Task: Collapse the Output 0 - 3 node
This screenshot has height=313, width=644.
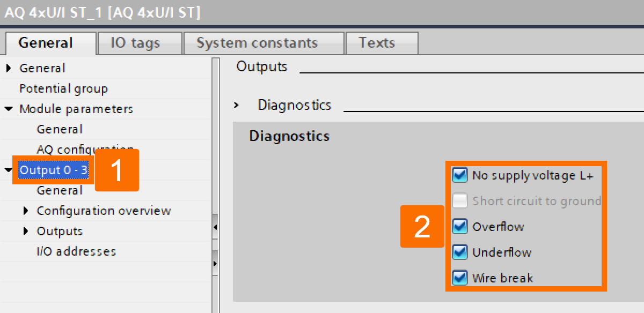Action: [x=8, y=169]
